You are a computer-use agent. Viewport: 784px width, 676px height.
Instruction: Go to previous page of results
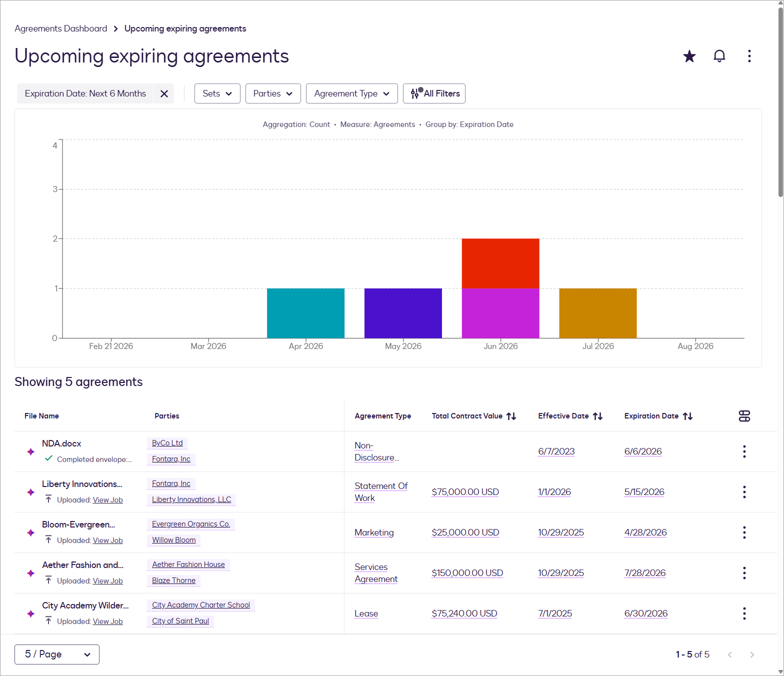pyautogui.click(x=730, y=654)
